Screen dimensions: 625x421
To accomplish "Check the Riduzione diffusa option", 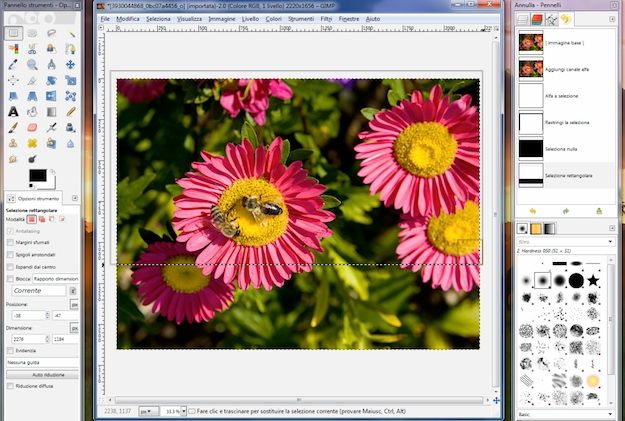I will tap(9, 384).
